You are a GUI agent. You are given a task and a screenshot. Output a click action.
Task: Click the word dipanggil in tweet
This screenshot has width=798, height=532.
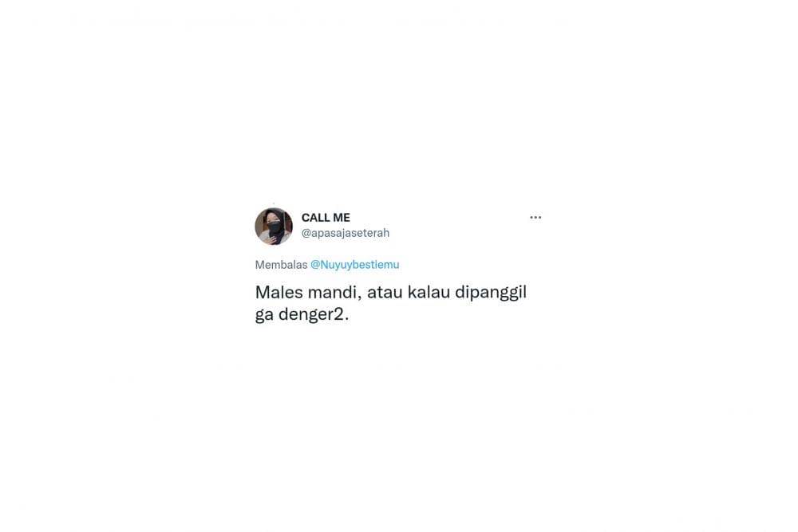click(x=491, y=293)
